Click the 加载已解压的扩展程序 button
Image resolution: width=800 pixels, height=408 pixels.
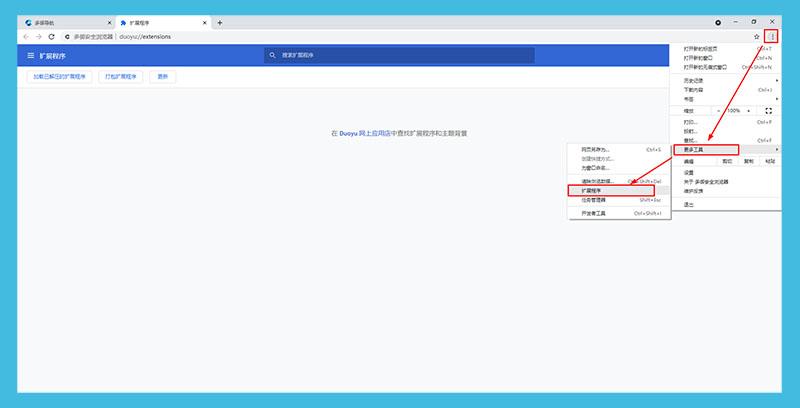pyautogui.click(x=59, y=77)
